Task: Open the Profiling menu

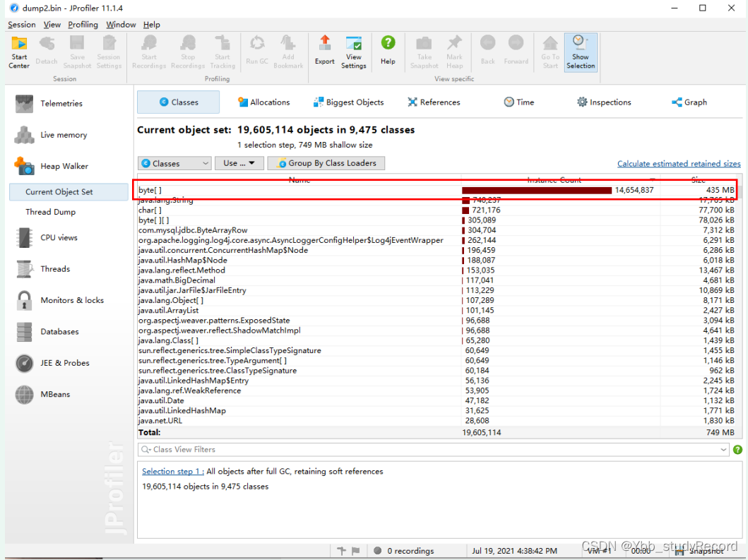Action: [83, 24]
